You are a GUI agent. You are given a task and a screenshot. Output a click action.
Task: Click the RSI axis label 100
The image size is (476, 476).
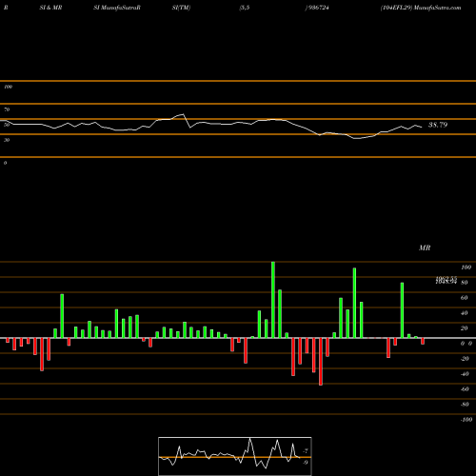click(x=9, y=87)
